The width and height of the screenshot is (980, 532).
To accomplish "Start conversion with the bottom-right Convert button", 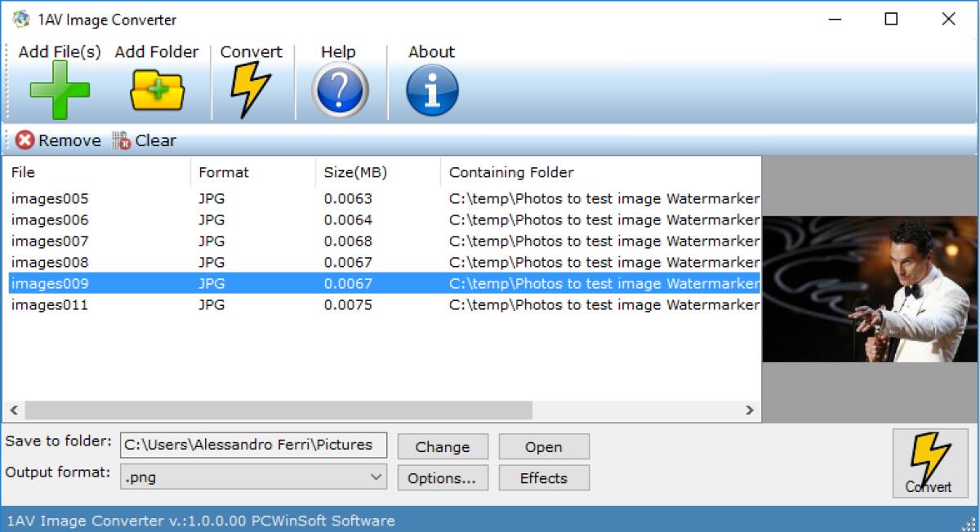I will [x=930, y=463].
